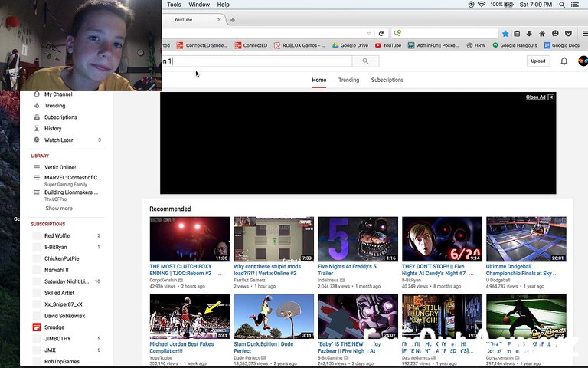Open Michael Jordan Best Fakes thumbnail
Image resolution: width=588 pixels, height=368 pixels.
(x=190, y=316)
